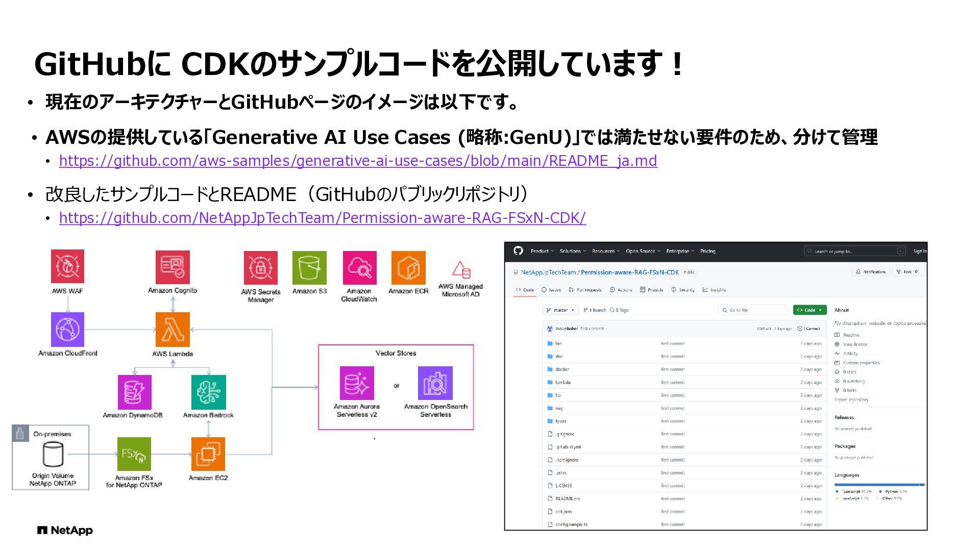Expand the green Code dropdown button
980x551 pixels.
coord(810,310)
